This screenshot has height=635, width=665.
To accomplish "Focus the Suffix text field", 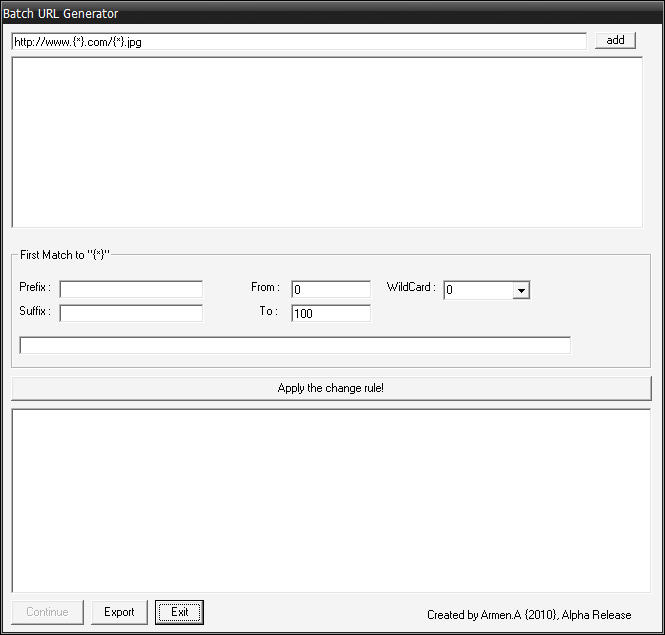I will click(131, 313).
